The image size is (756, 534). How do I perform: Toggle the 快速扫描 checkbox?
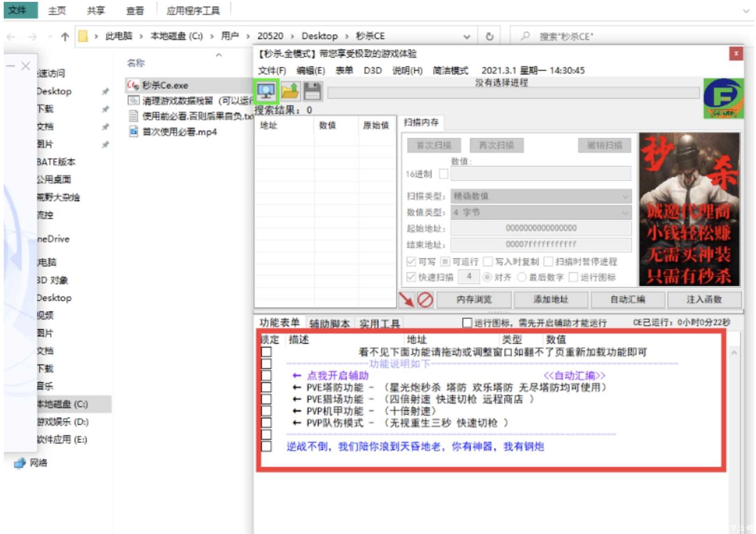click(411, 277)
